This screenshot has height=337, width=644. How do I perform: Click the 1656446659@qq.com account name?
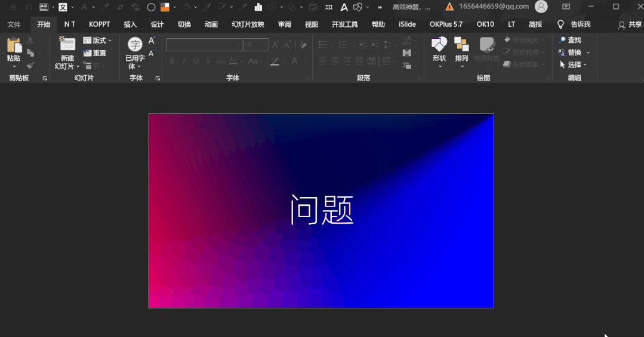[494, 7]
